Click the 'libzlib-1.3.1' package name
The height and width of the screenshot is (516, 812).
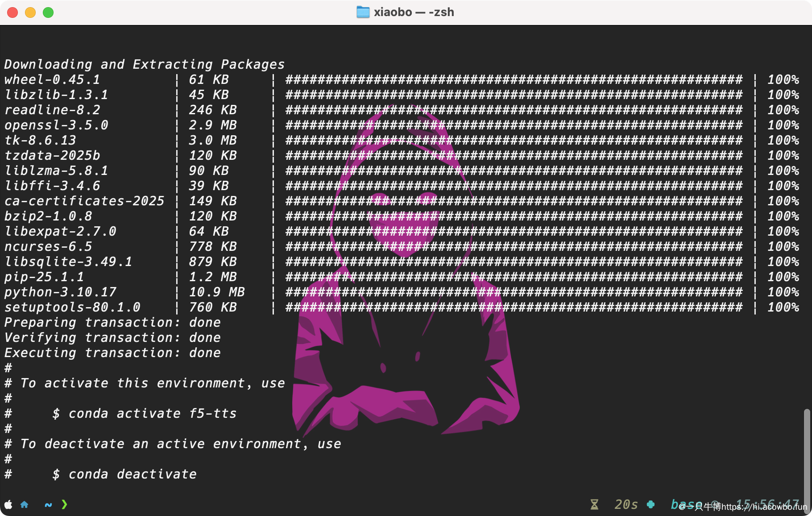[x=56, y=95]
